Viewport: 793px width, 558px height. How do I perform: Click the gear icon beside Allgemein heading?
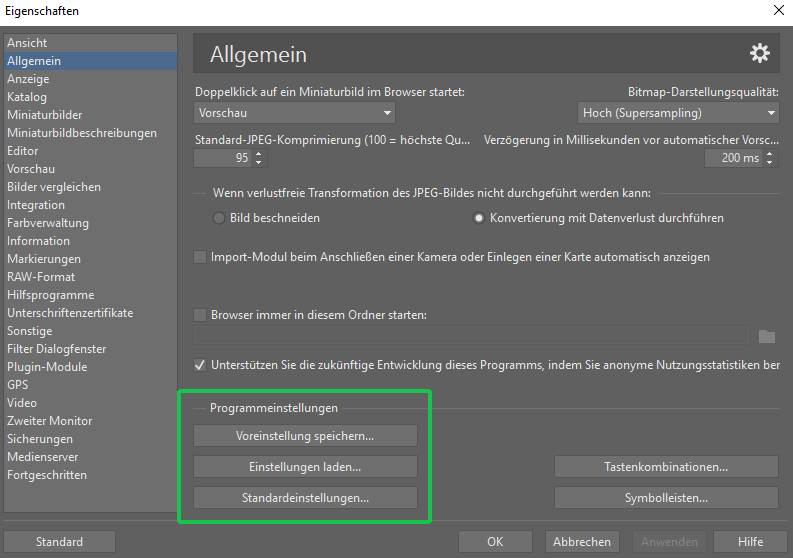pyautogui.click(x=760, y=54)
